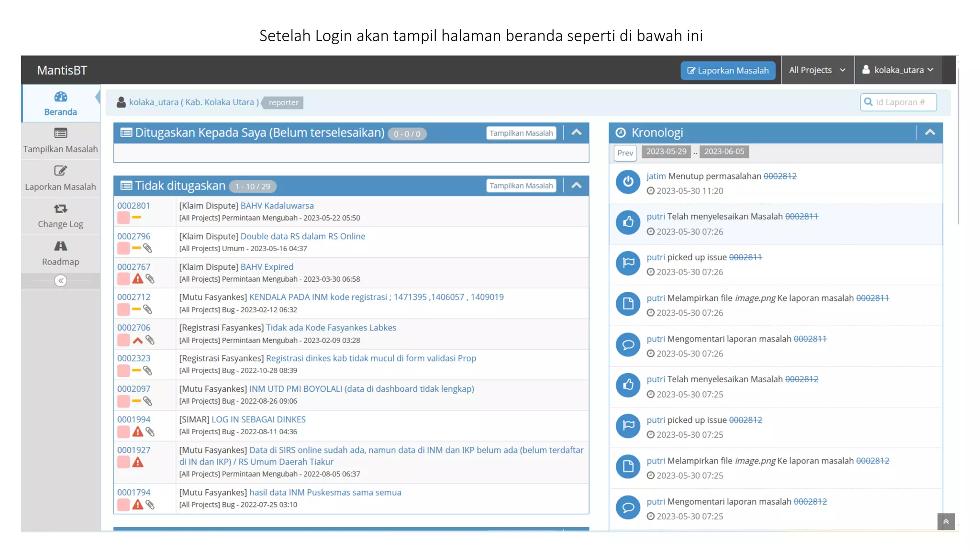980x551 pixels.
Task: Collapse the Tidak ditugaskan section
Action: [x=577, y=186]
